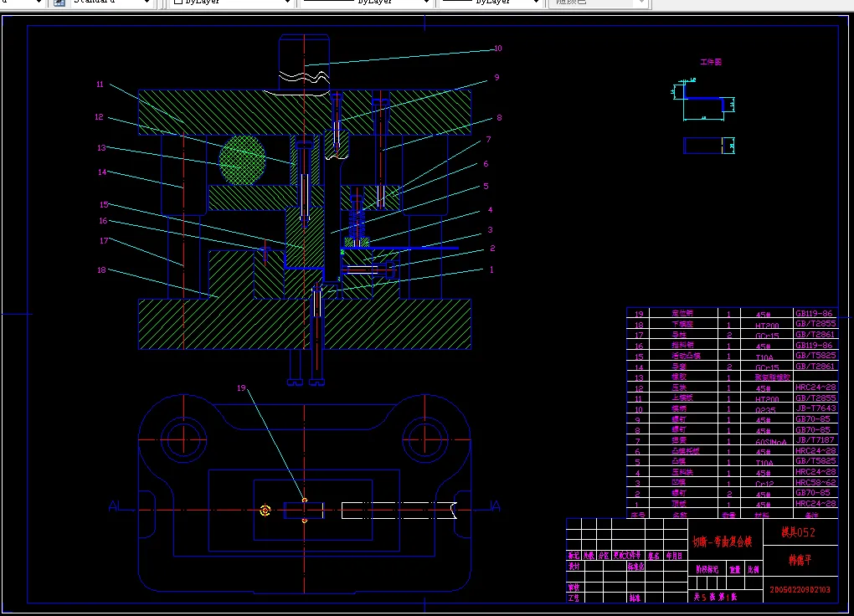The height and width of the screenshot is (616, 854).
Task: Click the left guide post circle in plan view
Action: [x=183, y=439]
